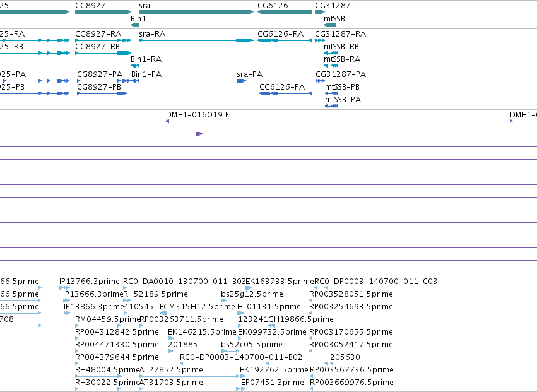Viewport: 537px width, 392px height.
Task: Click the 205630 EST label
Action: tap(345, 357)
